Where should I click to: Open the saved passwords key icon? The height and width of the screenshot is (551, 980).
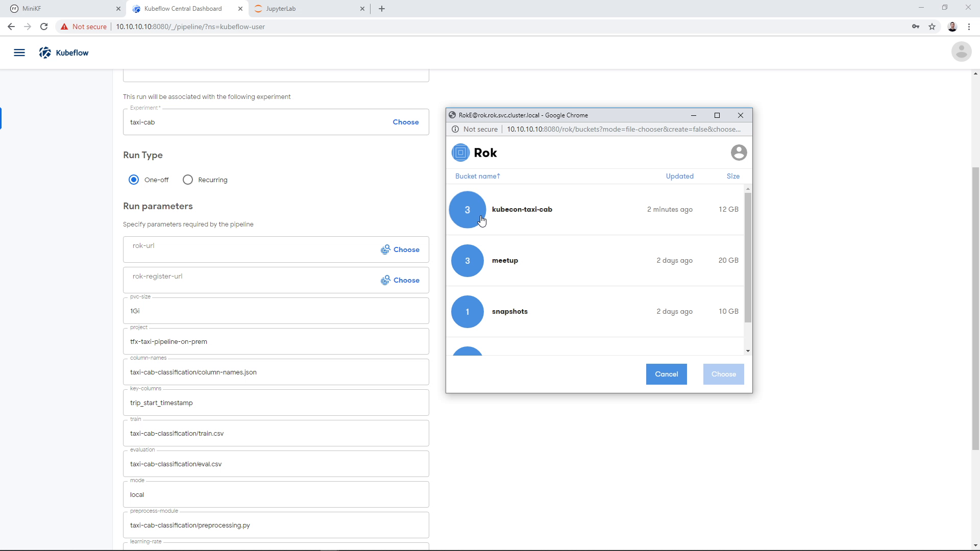coord(916,27)
